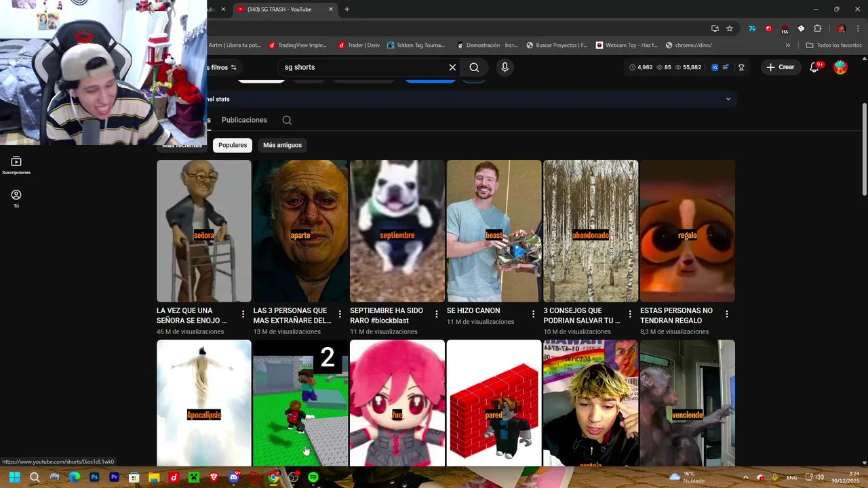Open Microsoft Store from the taskbar
Viewport: 868px width, 488px height.
[134, 477]
